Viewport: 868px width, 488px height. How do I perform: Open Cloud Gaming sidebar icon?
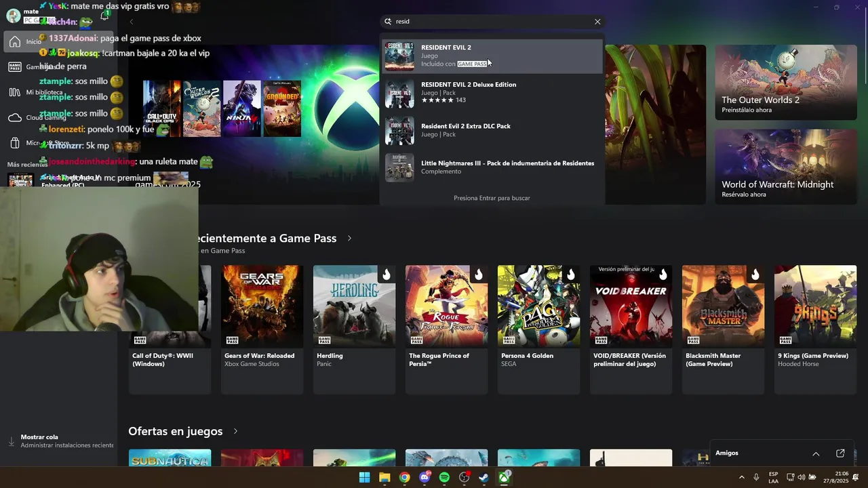pyautogui.click(x=15, y=118)
